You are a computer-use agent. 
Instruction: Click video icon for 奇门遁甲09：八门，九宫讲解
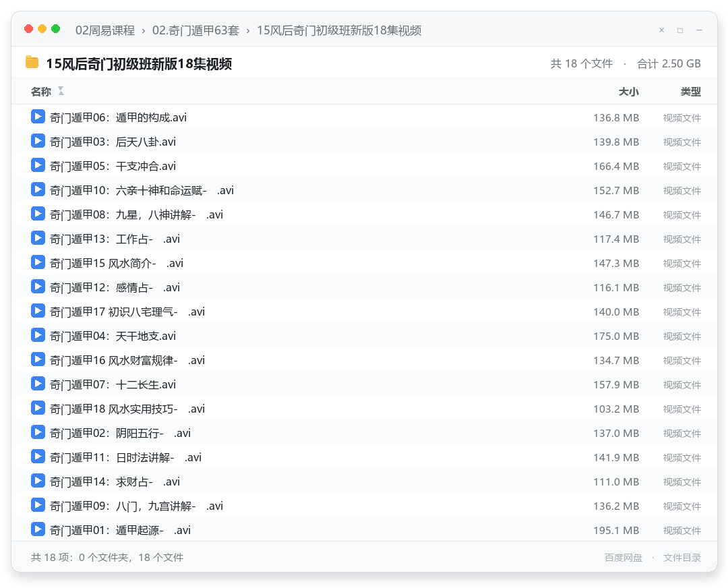[38, 505]
